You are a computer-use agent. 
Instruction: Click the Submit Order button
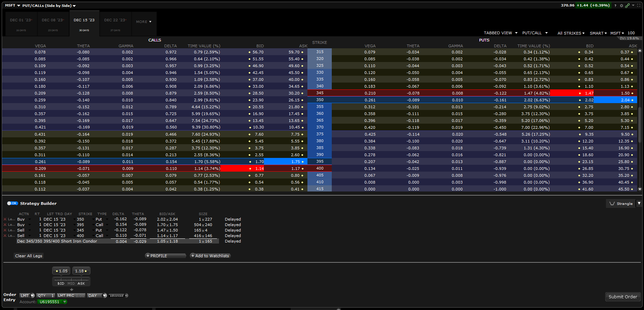tap(623, 297)
